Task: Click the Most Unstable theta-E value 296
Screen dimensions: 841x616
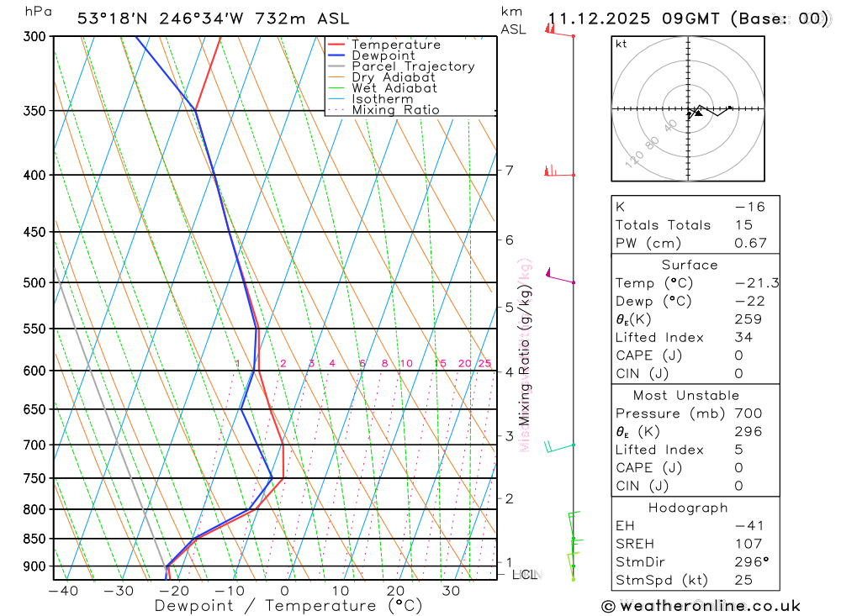Action: 748,432
